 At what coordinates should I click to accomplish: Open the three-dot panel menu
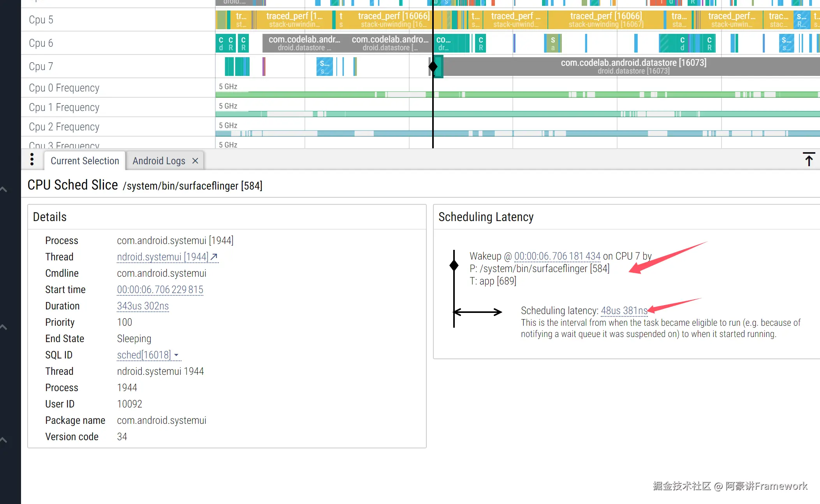pos(32,159)
